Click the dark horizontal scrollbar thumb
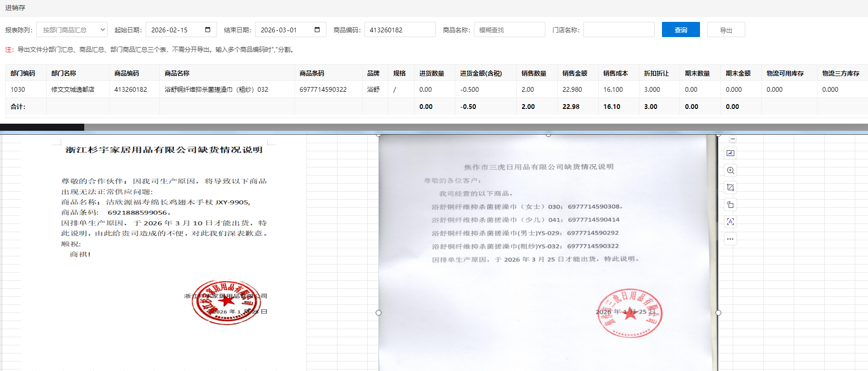 (x=42, y=127)
